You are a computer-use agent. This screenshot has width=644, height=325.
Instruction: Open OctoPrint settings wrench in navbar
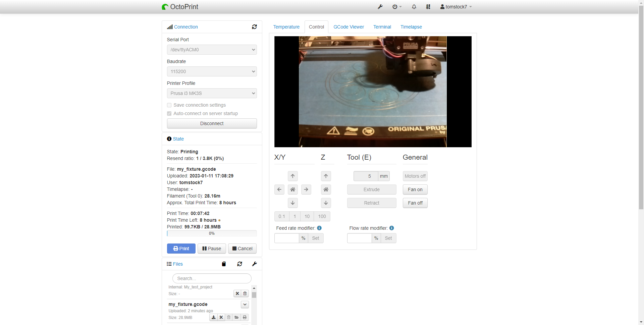pos(380,7)
